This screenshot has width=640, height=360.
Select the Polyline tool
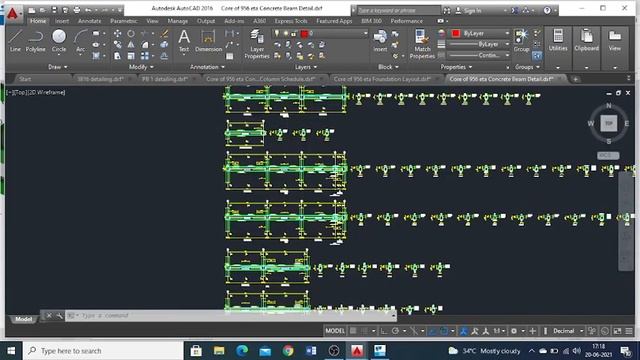click(x=36, y=41)
